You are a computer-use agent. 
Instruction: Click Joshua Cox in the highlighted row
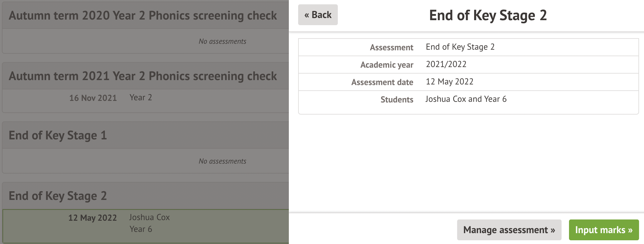pos(149,217)
